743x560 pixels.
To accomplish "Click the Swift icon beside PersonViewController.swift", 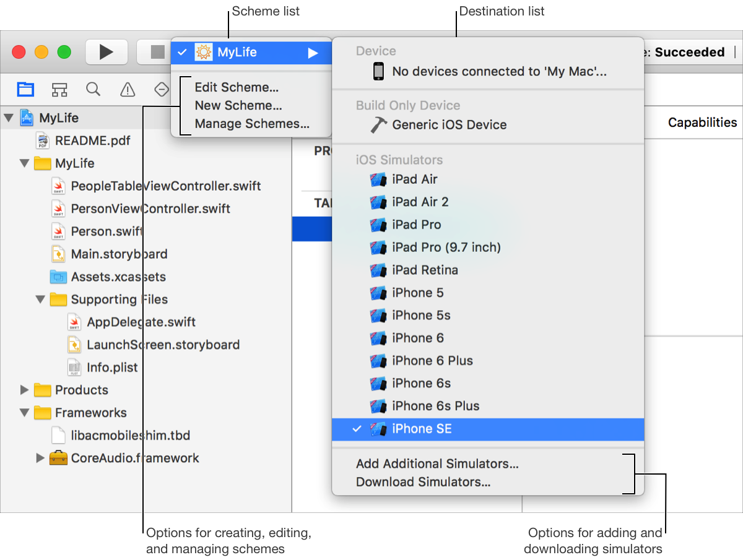I will point(58,209).
